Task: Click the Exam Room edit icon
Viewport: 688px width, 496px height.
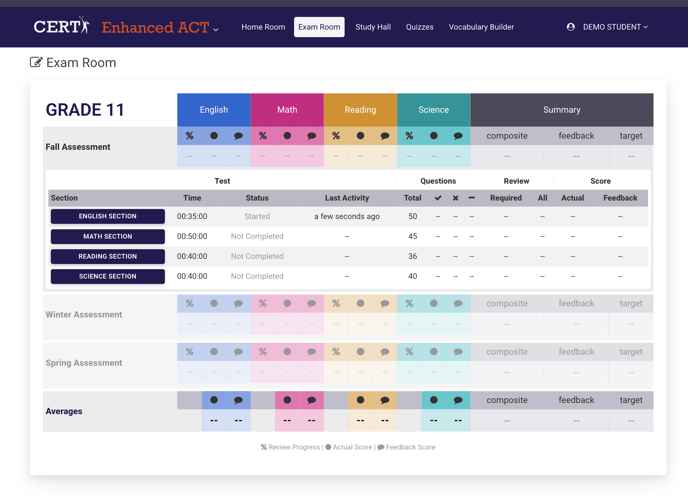Action: (x=36, y=63)
